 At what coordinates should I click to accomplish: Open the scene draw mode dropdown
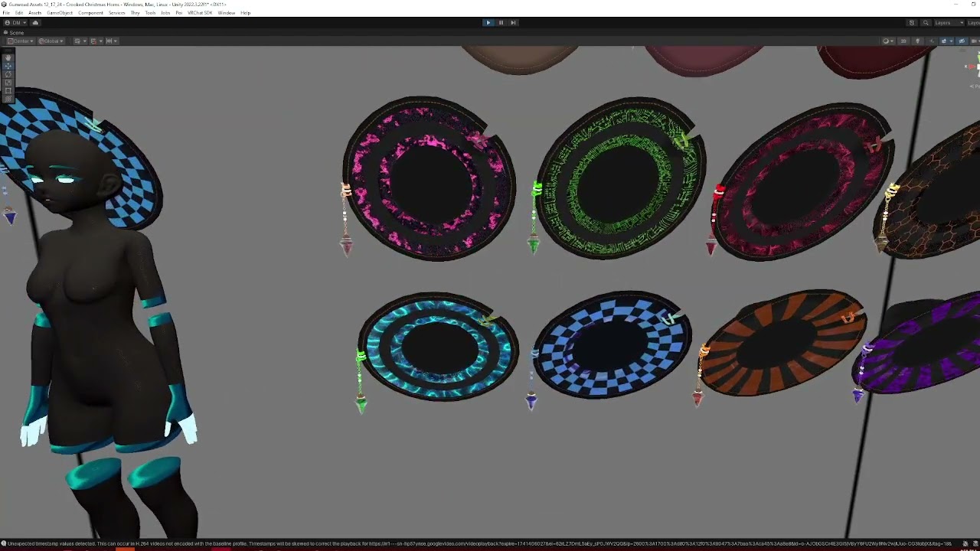point(888,41)
